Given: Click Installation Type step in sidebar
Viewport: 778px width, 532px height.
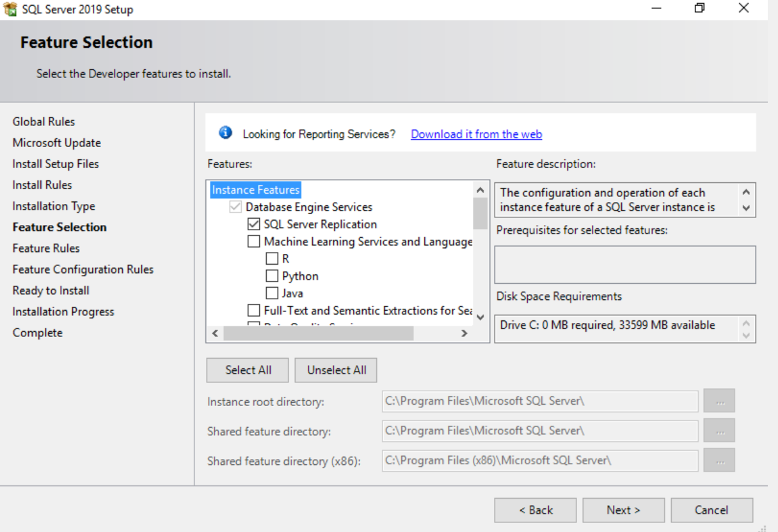Looking at the screenshot, I should 54,206.
